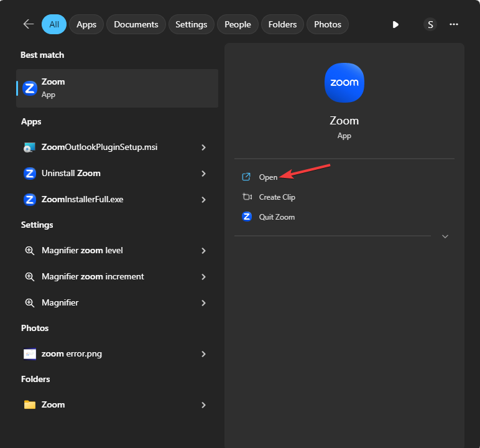This screenshot has height=448, width=480.
Task: Expand the Uninstall Zoom chevron
Action: point(203,174)
